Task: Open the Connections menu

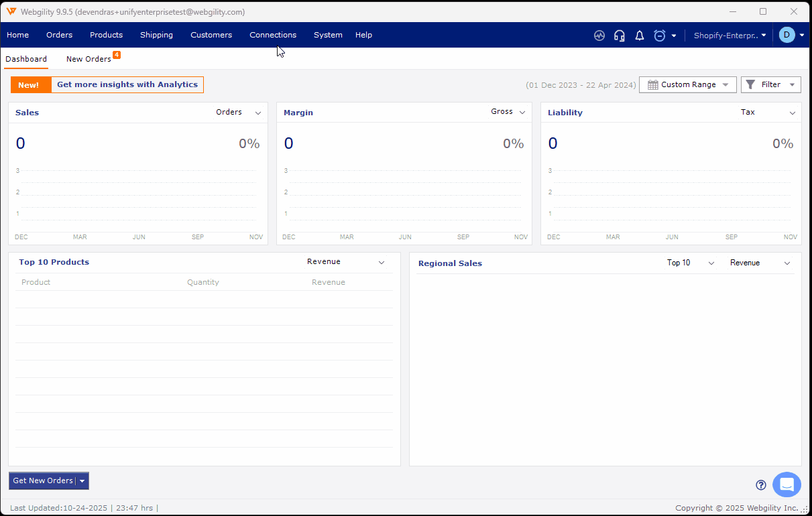Action: (x=273, y=35)
